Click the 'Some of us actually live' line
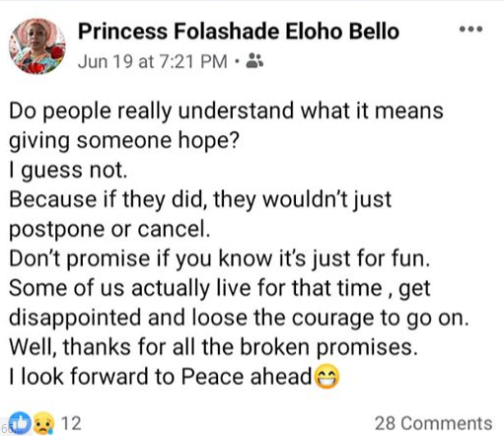 (x=220, y=289)
